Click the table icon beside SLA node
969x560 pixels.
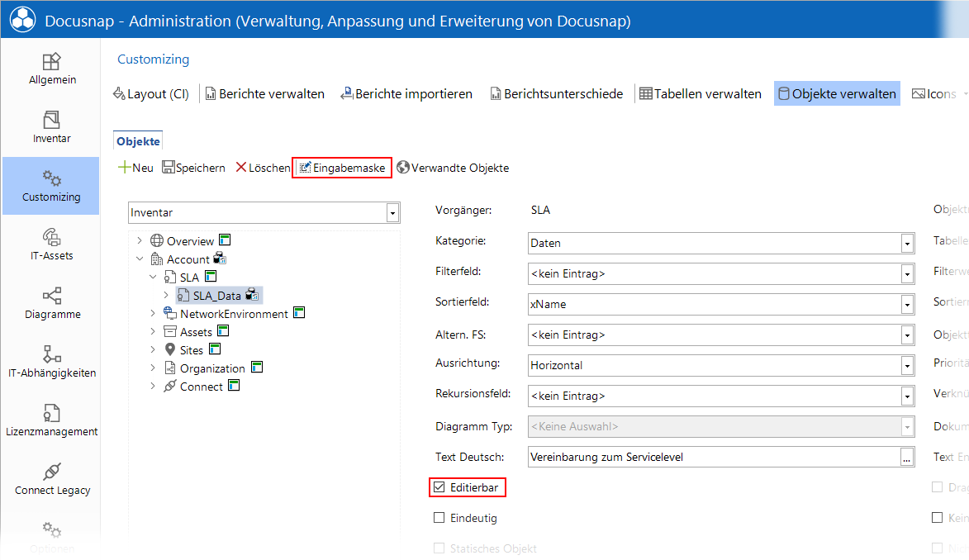tap(211, 276)
